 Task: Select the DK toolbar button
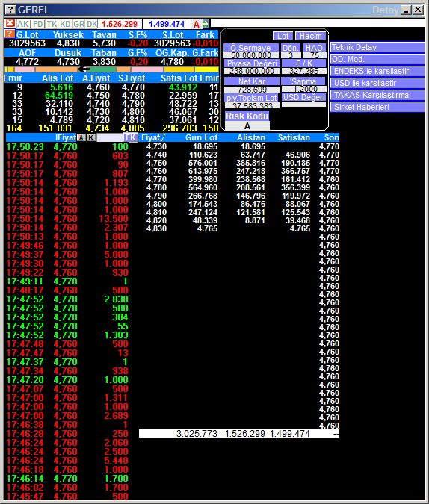(92, 24)
